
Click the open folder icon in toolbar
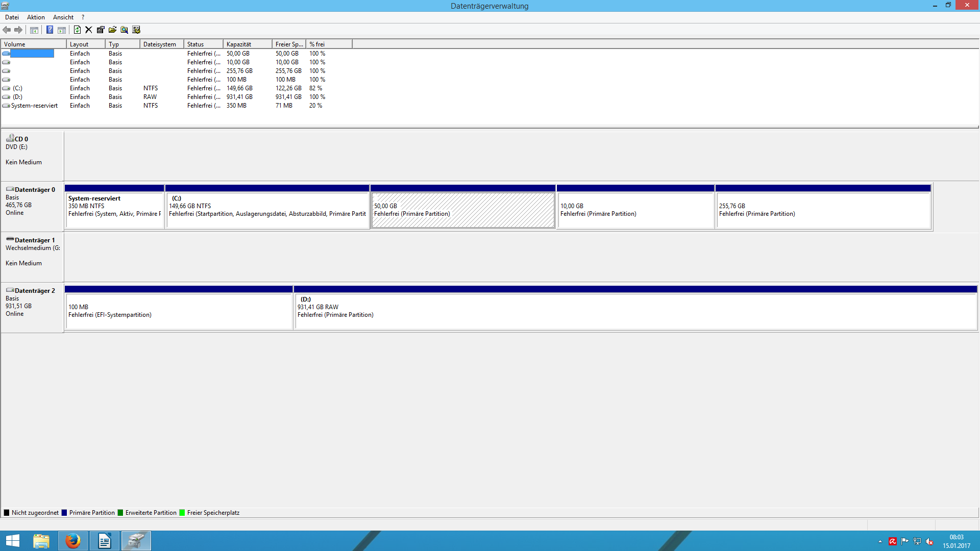pyautogui.click(x=112, y=30)
